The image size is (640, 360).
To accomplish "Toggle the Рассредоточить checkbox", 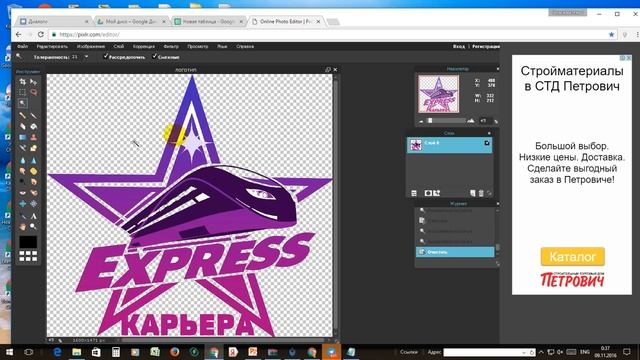I will point(106,56).
